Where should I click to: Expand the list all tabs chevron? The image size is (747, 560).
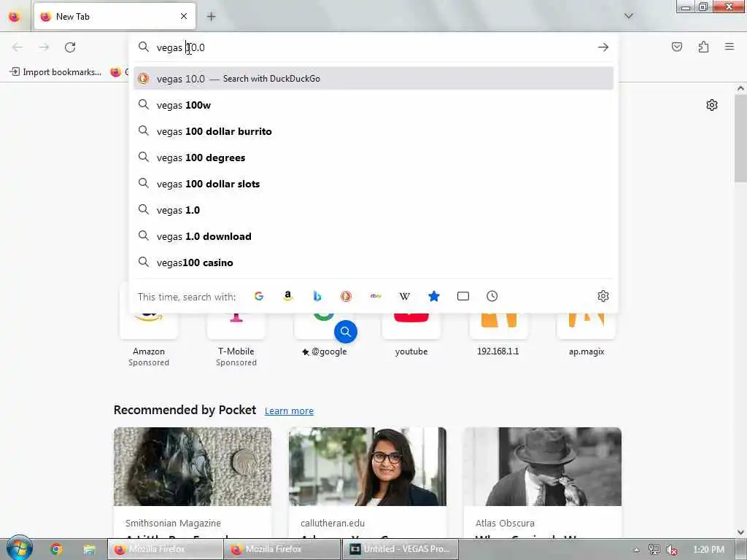click(x=628, y=16)
